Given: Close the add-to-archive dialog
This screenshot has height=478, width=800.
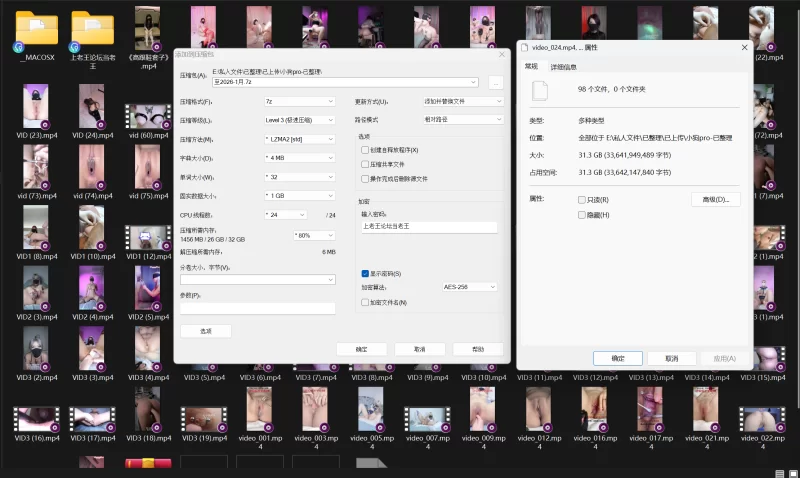Looking at the screenshot, I should pos(502,54).
